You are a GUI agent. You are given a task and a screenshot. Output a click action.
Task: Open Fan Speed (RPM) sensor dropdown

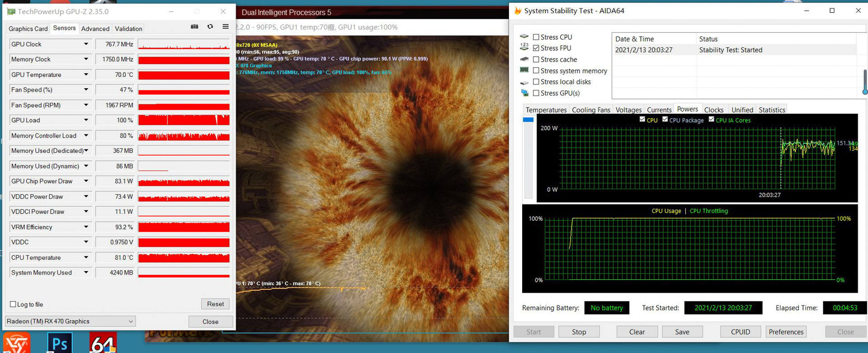tap(86, 105)
